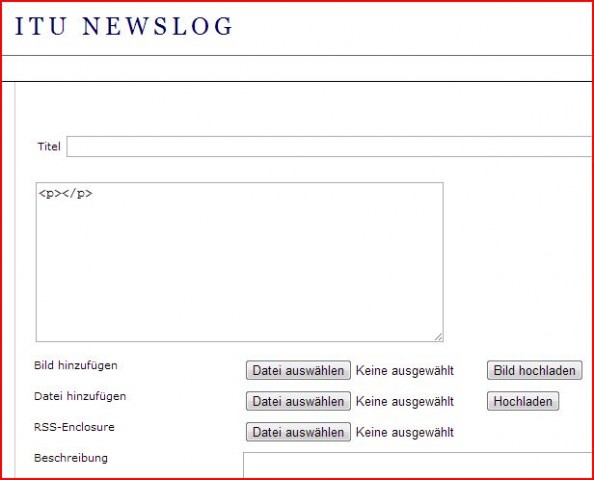Grab the text area resize handle
This screenshot has width=594, height=480.
point(438,336)
